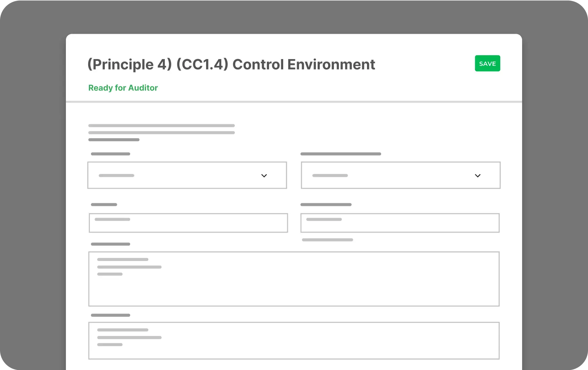Open the right dropdown select box
The width and height of the screenshot is (588, 370).
click(400, 175)
